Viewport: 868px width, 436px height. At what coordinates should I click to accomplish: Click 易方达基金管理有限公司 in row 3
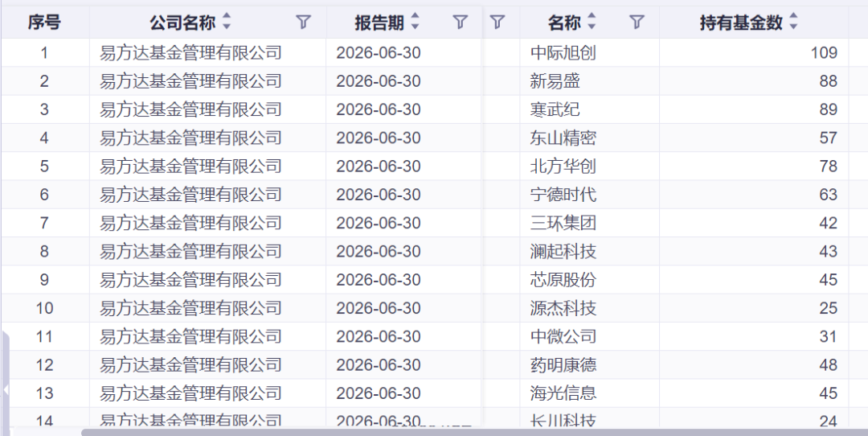coord(191,109)
